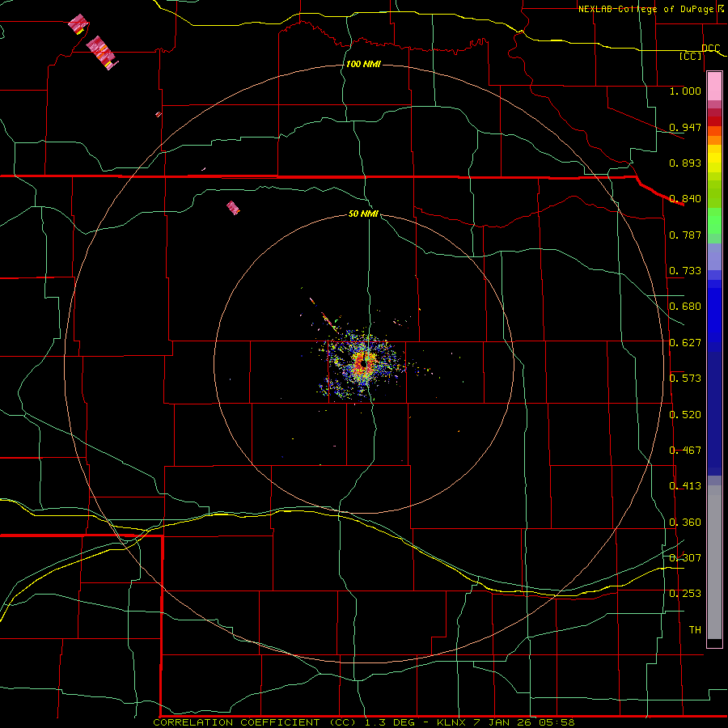Viewport: 728px width, 728px height.
Task: Click the 0.253 scale value
Action: tap(685, 594)
